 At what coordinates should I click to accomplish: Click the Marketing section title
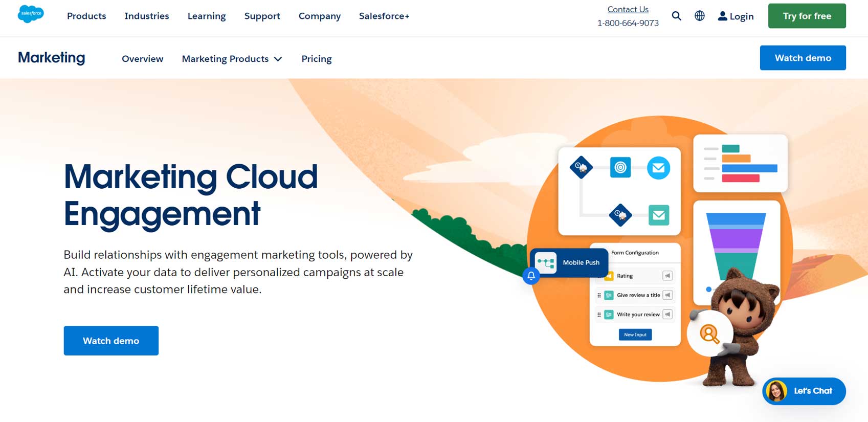tap(52, 58)
